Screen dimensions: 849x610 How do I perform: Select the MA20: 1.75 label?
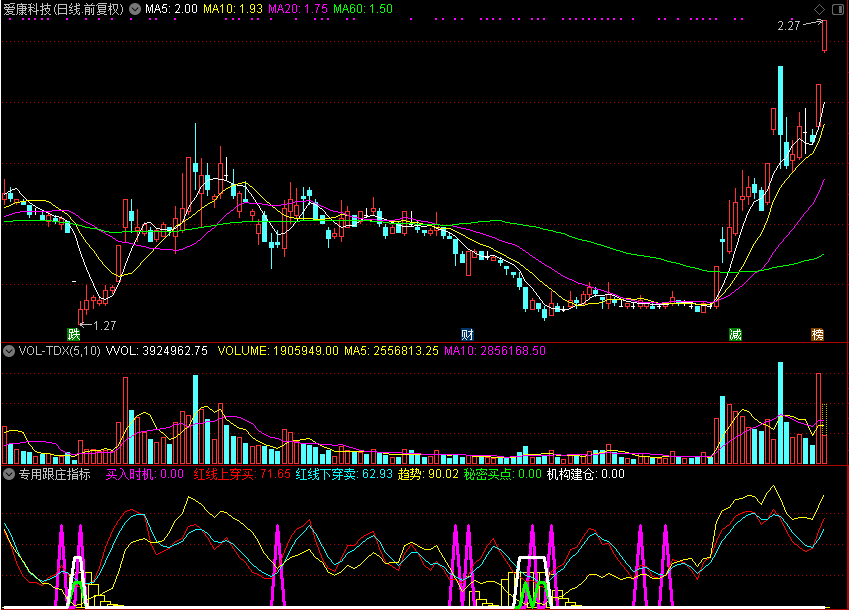pyautogui.click(x=298, y=9)
